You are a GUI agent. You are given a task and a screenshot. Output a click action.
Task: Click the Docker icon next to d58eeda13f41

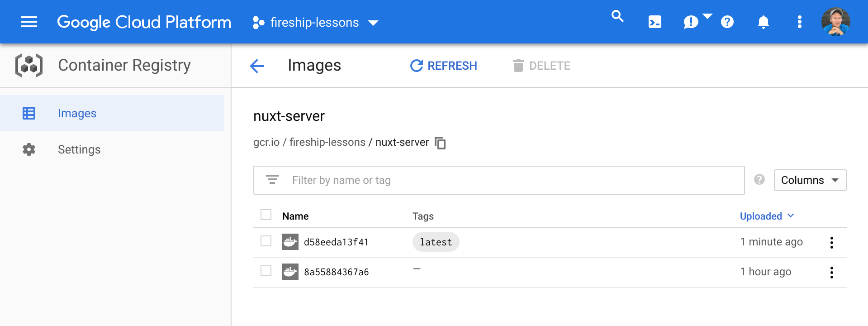tap(290, 242)
